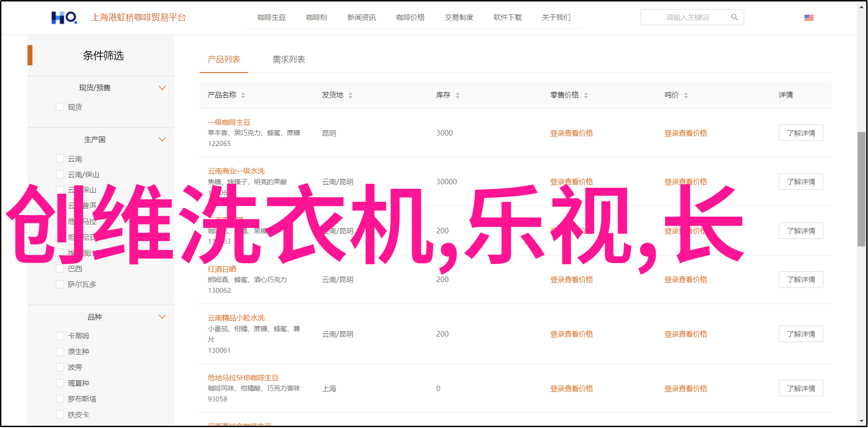Open the 咖啡生豆 menu
The image size is (868, 428).
(x=272, y=18)
